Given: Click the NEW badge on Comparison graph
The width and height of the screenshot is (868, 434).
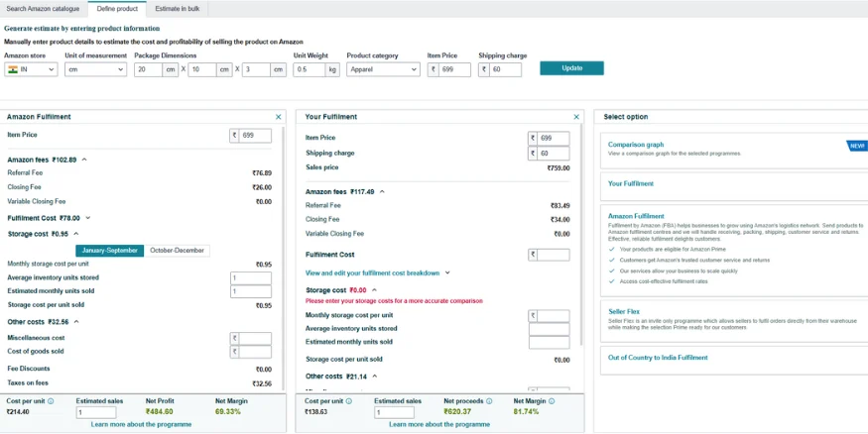Looking at the screenshot, I should [x=857, y=146].
